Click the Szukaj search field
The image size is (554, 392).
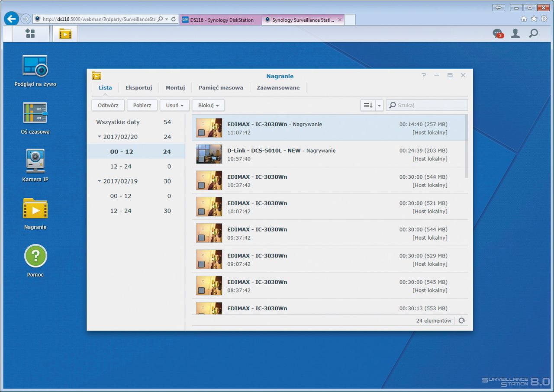(x=427, y=105)
